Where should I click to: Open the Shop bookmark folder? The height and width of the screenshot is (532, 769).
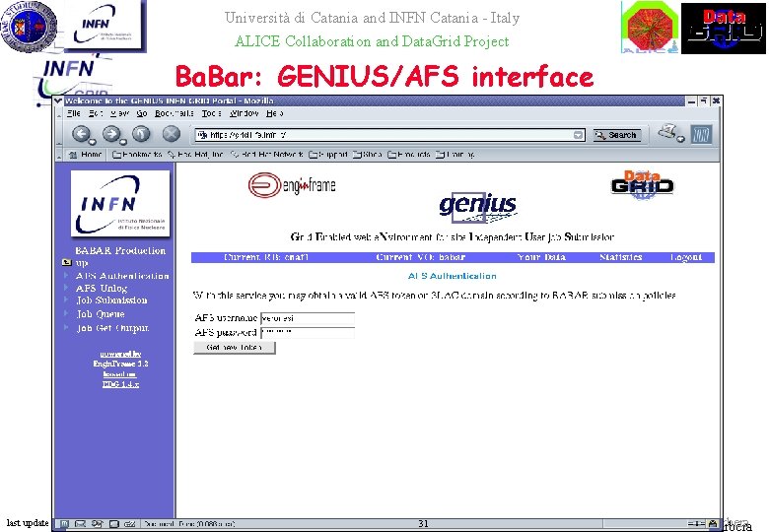(368, 155)
